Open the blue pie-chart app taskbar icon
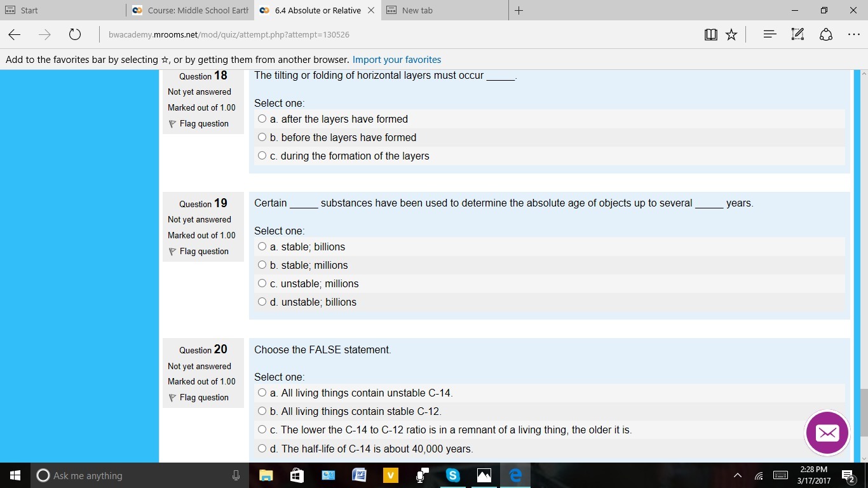868x488 pixels. tap(328, 475)
